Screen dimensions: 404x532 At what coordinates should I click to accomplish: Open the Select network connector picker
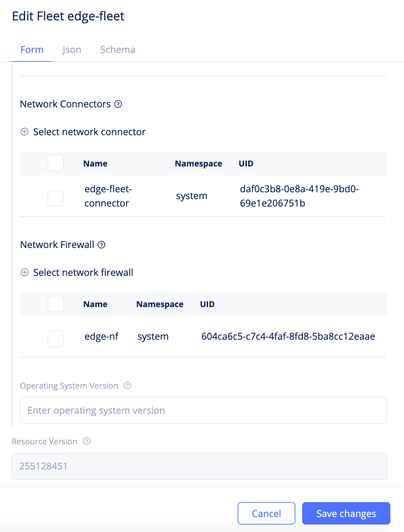pyautogui.click(x=89, y=132)
